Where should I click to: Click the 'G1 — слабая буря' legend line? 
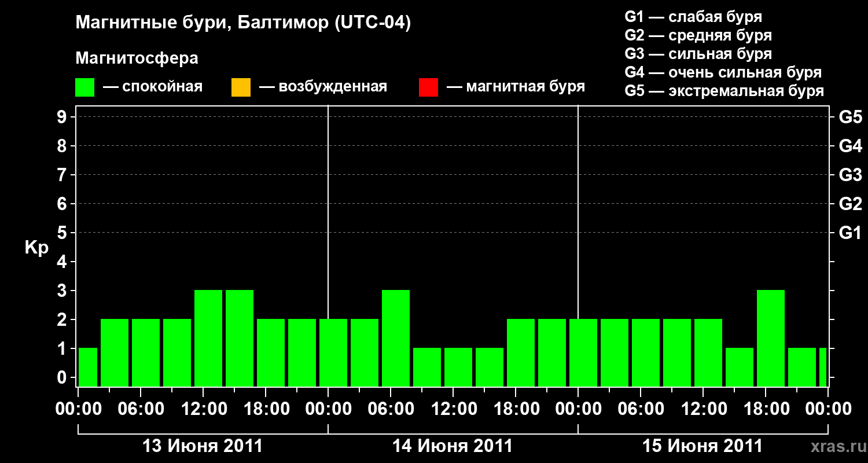pos(693,17)
